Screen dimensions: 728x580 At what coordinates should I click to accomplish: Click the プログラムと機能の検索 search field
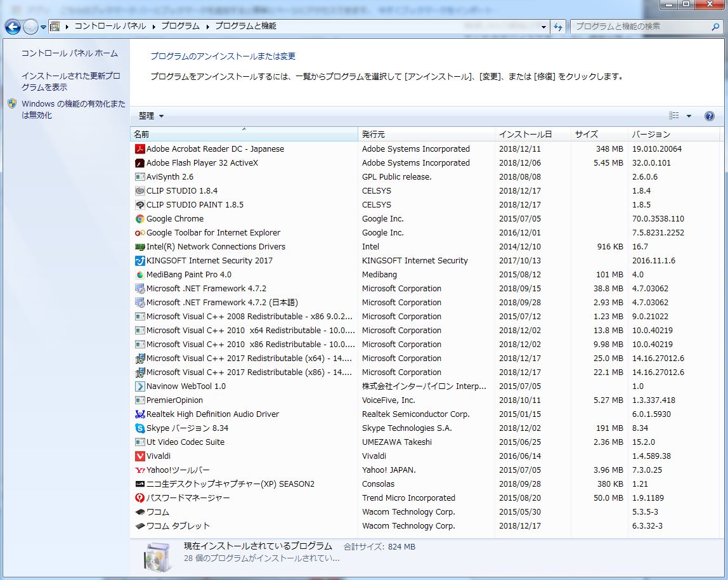pos(640,27)
